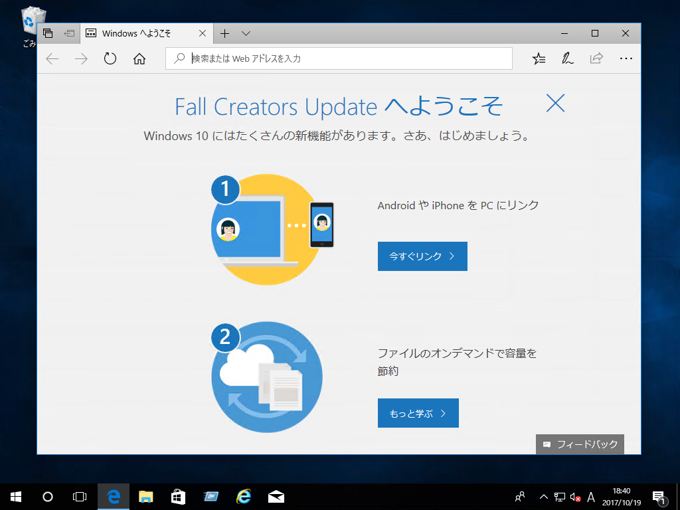Close the Edge window
The image size is (680, 510).
pos(625,33)
